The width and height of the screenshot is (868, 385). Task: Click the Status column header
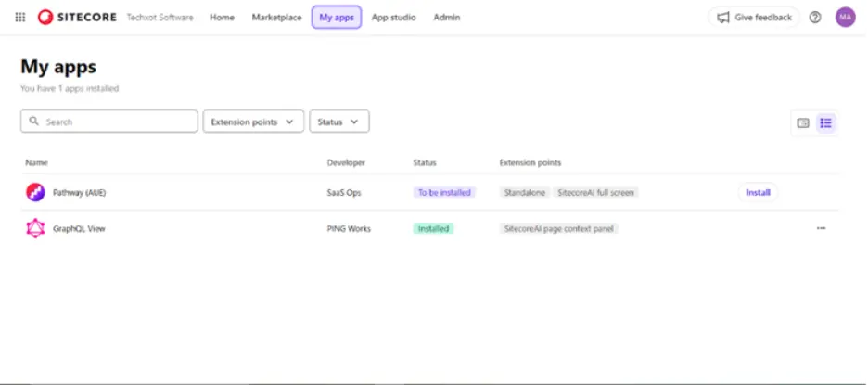[x=425, y=163]
